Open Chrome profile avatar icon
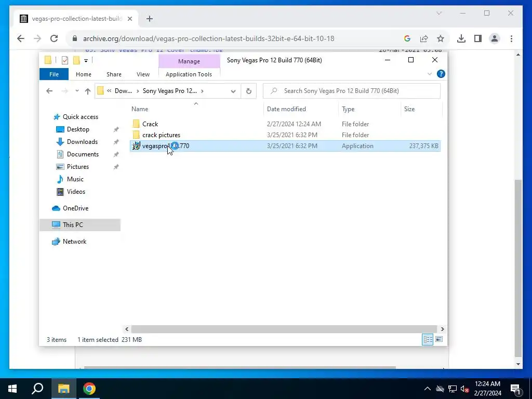This screenshot has width=532, height=399. [495, 38]
